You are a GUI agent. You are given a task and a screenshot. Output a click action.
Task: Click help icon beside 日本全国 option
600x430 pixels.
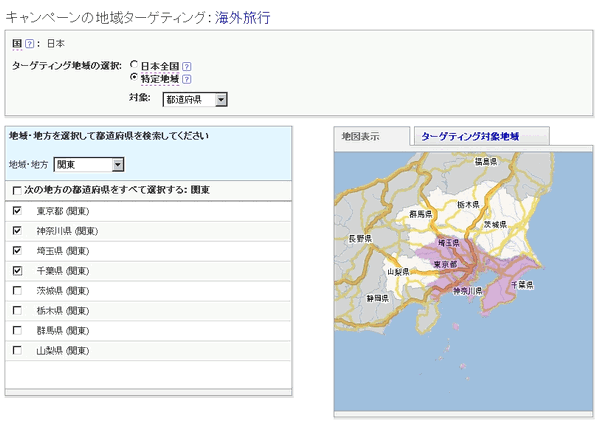pyautogui.click(x=186, y=66)
